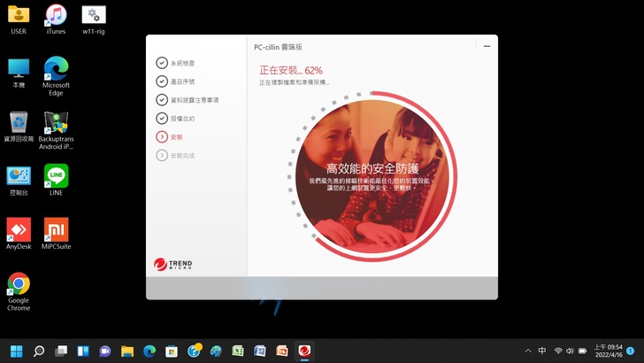The width and height of the screenshot is (644, 363).
Task: Open the notification badge in tray
Action: click(631, 351)
